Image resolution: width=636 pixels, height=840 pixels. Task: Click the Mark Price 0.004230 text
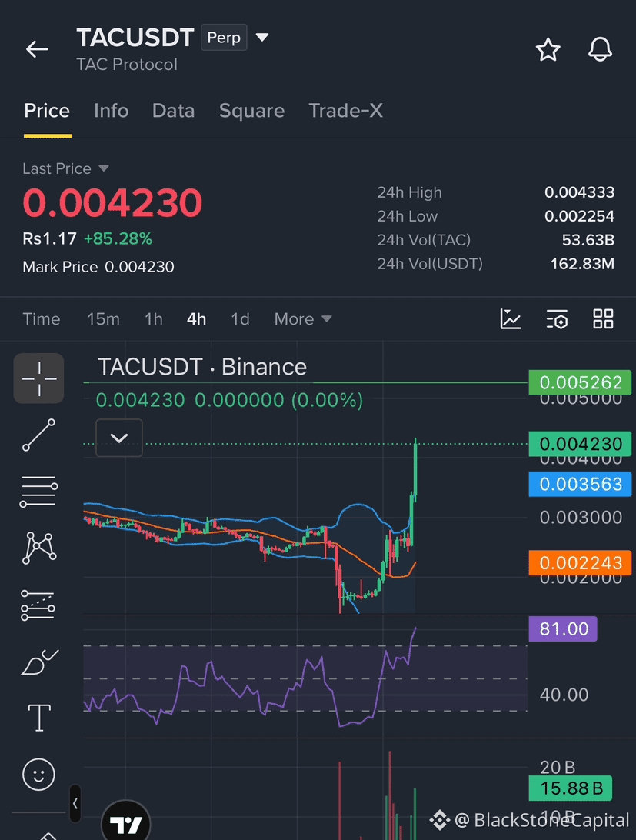98,267
